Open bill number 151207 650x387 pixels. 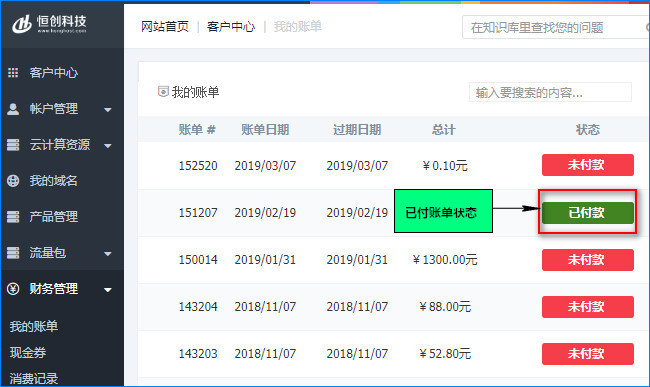(198, 213)
